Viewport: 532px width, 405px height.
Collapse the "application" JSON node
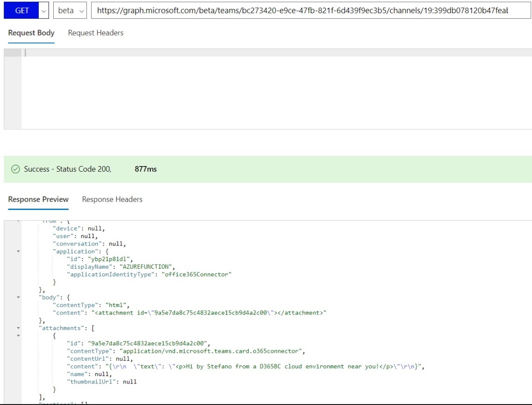pos(18,251)
